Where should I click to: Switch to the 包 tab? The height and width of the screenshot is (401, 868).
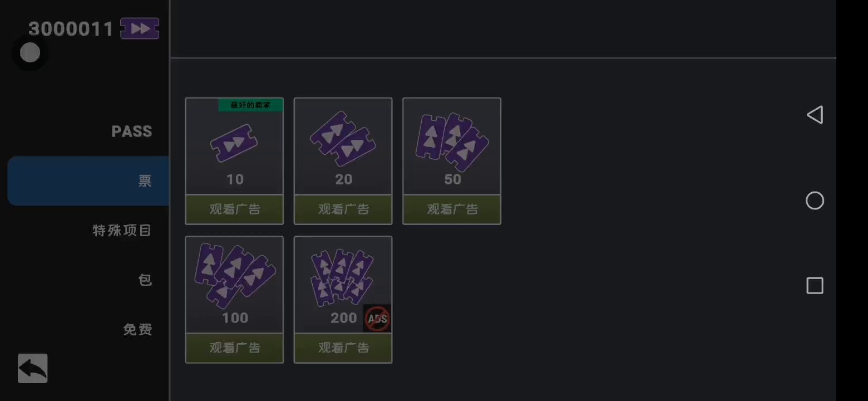pos(145,280)
